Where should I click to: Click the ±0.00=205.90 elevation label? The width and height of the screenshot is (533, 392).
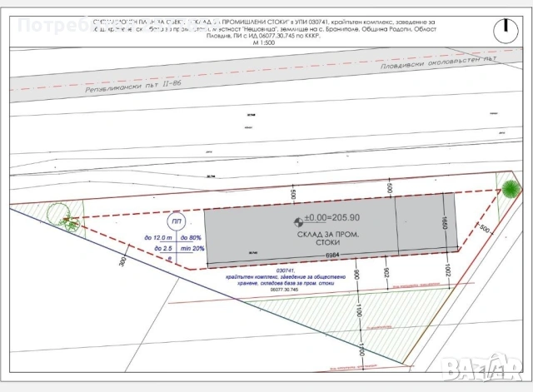coord(331,217)
